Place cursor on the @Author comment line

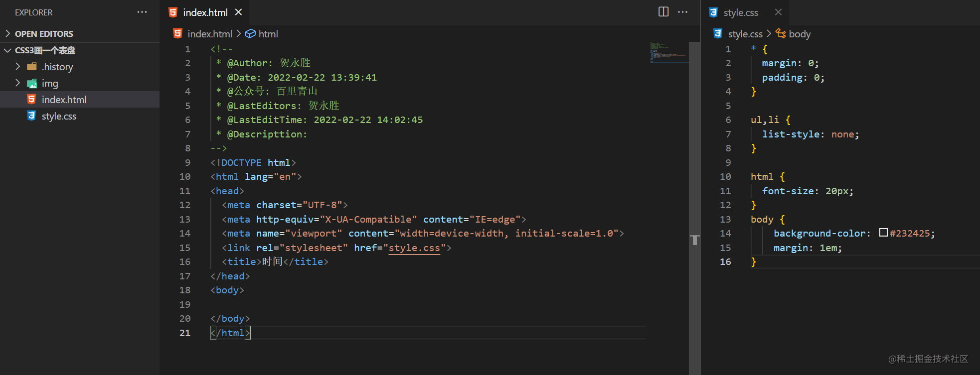coord(263,63)
